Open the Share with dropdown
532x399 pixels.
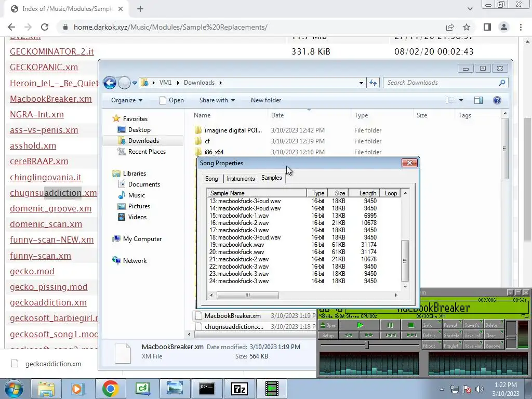[x=217, y=100]
